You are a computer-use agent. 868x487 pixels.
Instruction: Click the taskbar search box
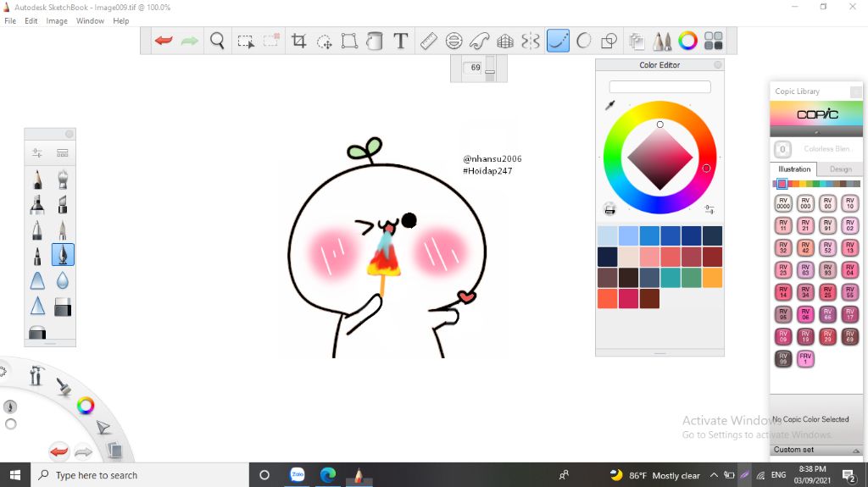pos(140,475)
